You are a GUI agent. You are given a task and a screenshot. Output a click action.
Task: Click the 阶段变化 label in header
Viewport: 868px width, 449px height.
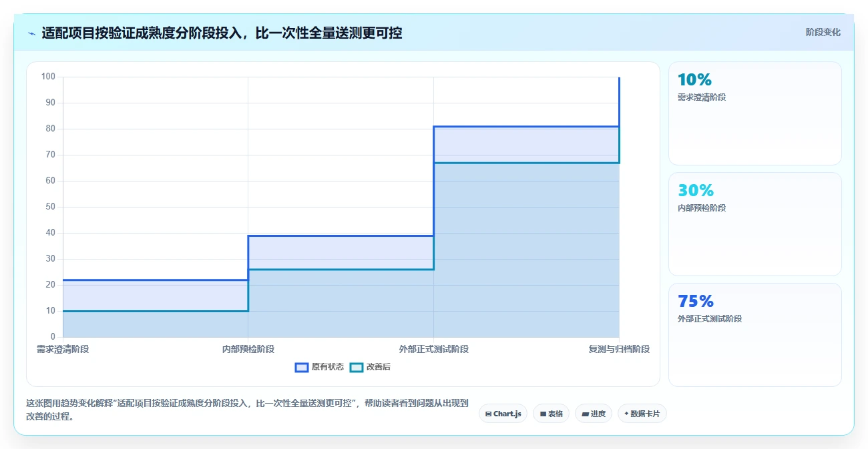click(x=823, y=32)
